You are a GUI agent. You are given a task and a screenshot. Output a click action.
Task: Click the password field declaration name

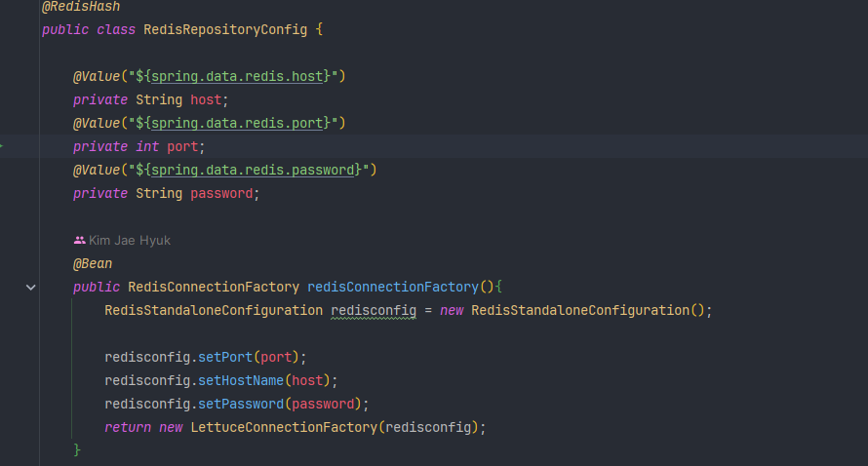point(221,193)
